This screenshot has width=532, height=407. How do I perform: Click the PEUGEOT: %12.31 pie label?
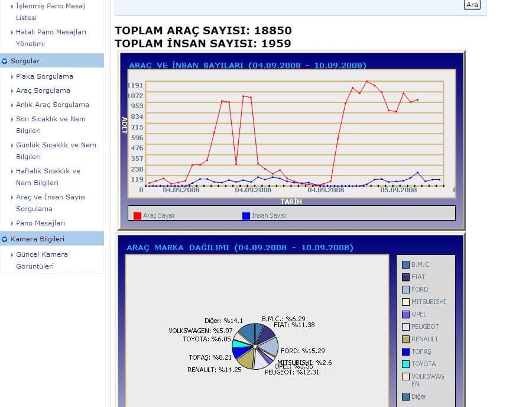(x=292, y=372)
